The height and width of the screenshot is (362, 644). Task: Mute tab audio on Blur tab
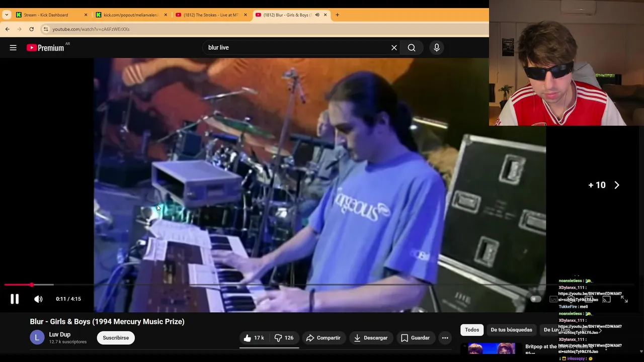[x=317, y=15]
